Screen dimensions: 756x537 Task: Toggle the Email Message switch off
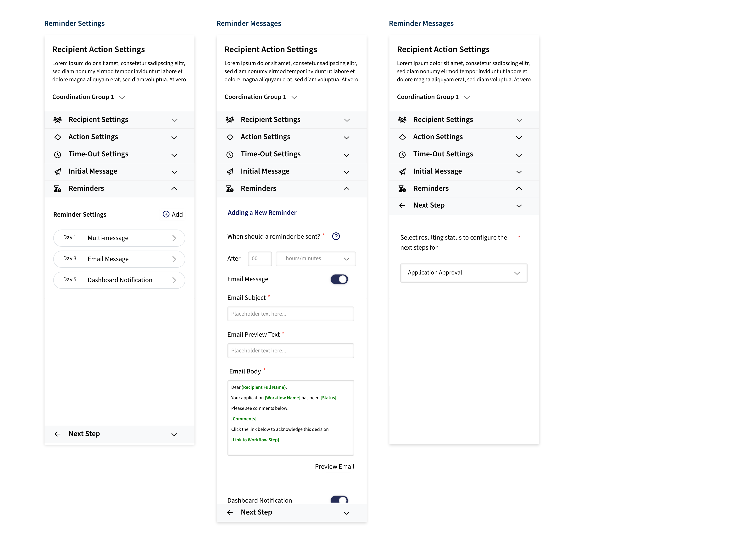click(339, 279)
